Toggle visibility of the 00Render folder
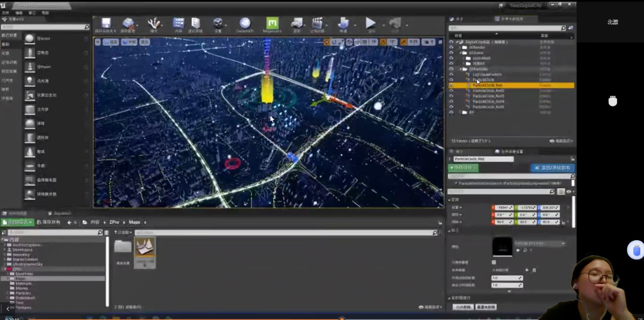This screenshot has width=644, height=320. tap(451, 47)
